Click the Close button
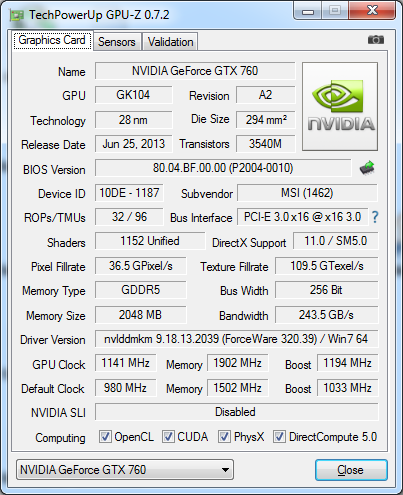 pyautogui.click(x=351, y=470)
